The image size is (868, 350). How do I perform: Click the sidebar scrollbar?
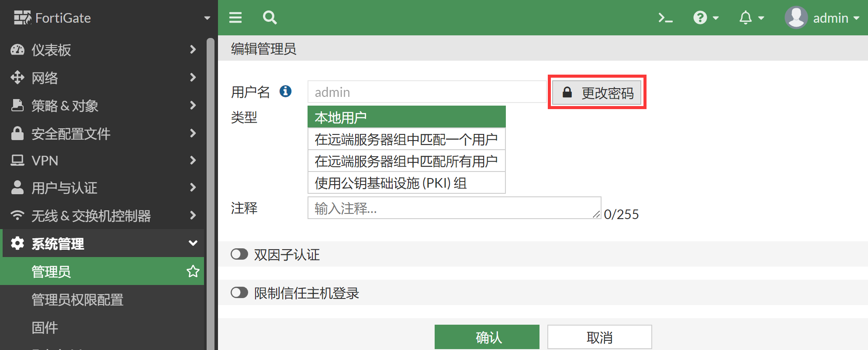(211, 194)
